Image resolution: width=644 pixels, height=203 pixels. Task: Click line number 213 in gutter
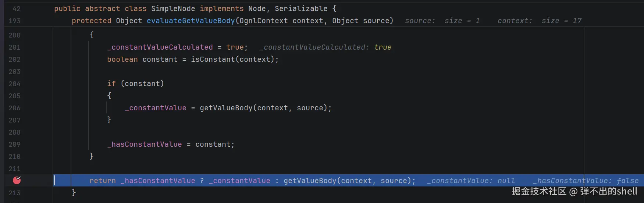(x=14, y=193)
